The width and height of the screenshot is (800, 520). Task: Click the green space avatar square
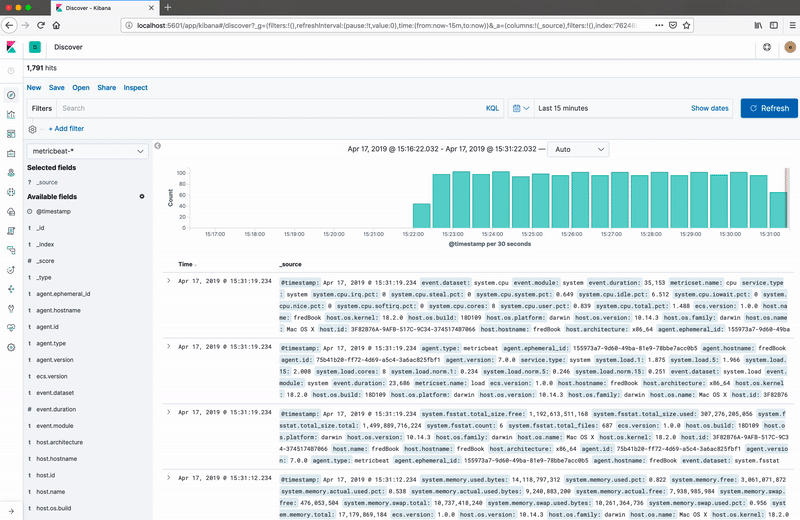click(35, 47)
